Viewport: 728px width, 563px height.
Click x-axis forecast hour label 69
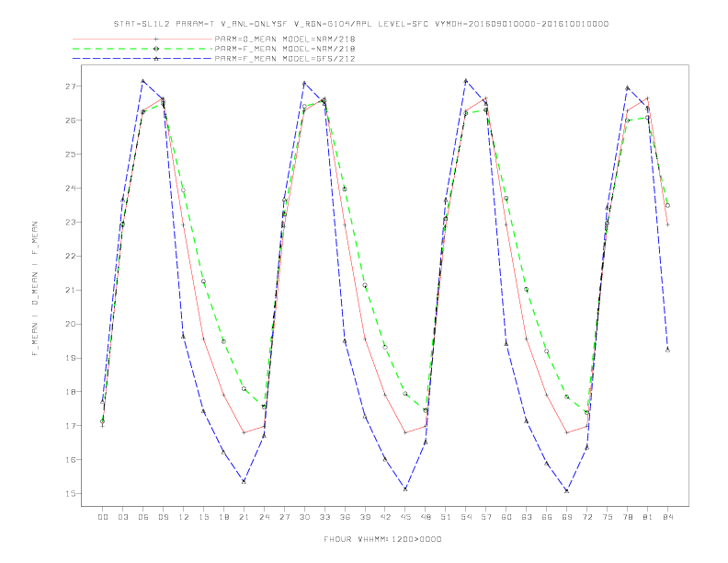coord(567,517)
